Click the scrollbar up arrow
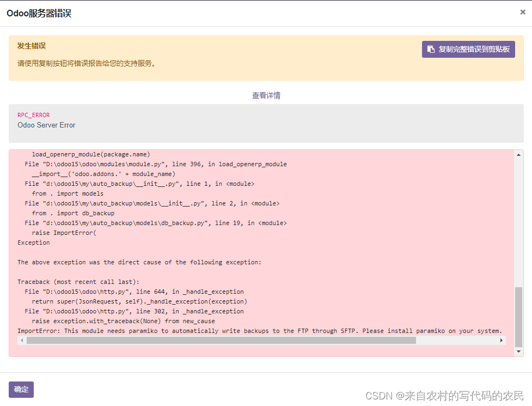This screenshot has height=406, width=532. pyautogui.click(x=518, y=154)
